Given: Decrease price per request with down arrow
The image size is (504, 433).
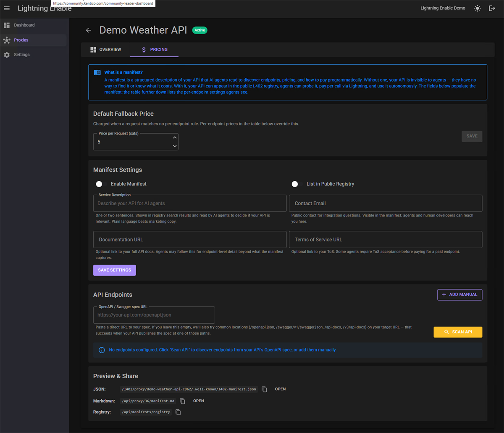Looking at the screenshot, I should pos(175,146).
